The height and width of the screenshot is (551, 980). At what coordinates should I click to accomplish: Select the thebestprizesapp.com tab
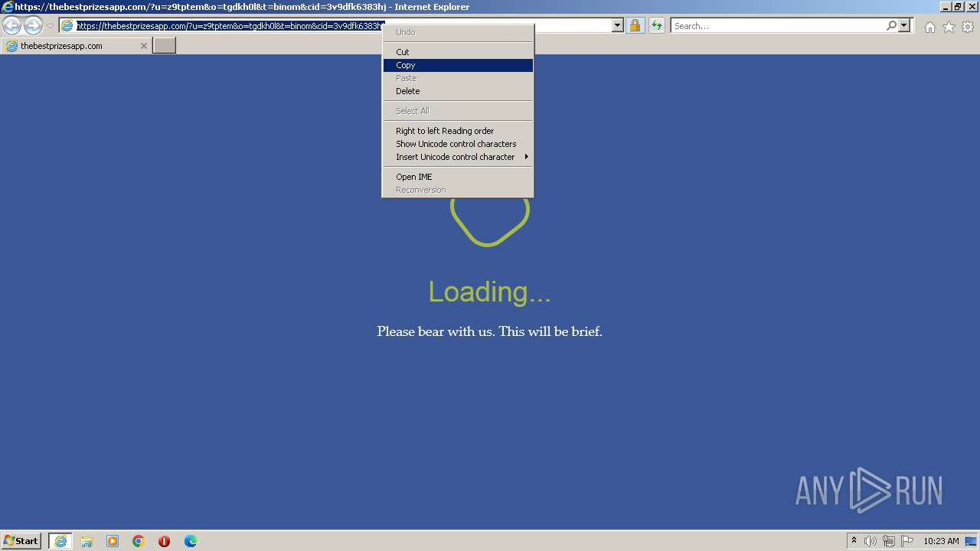(75, 46)
